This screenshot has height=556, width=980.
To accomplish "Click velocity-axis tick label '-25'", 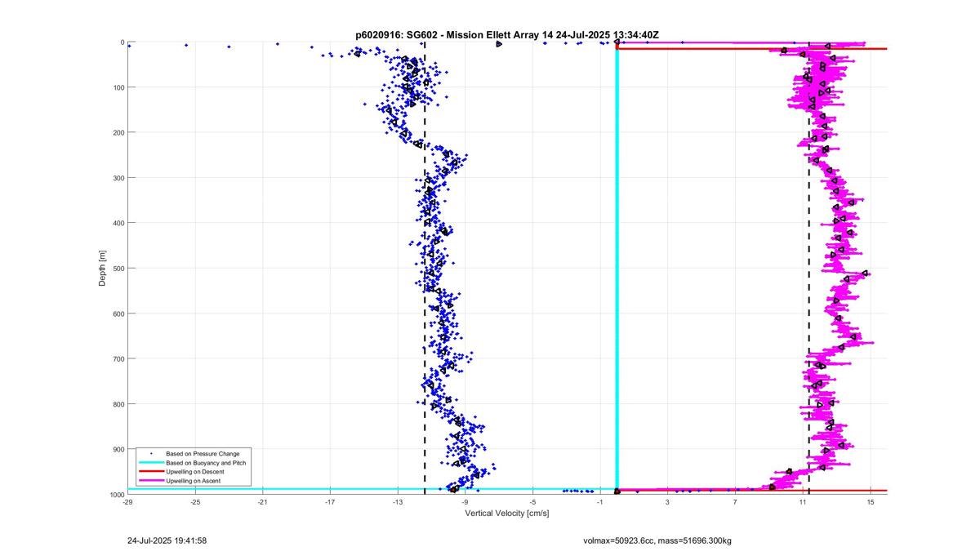I will 195,502.
